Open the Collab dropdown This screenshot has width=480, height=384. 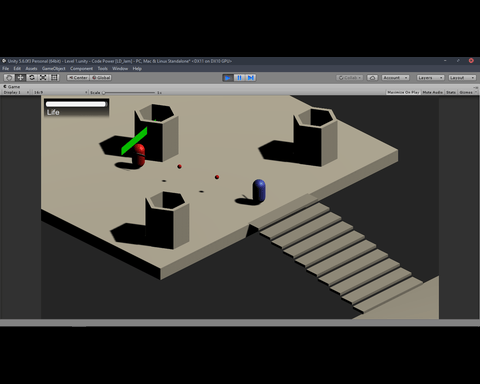point(350,78)
